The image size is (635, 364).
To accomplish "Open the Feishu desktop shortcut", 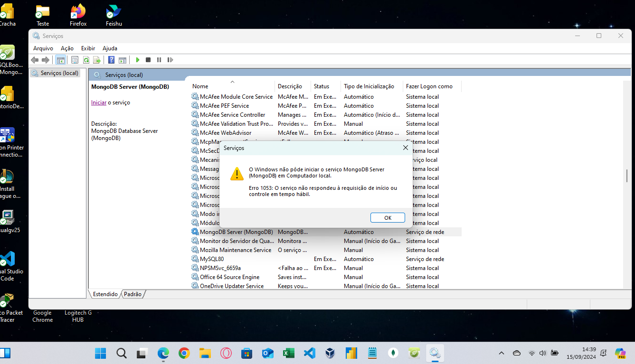I will (x=114, y=15).
